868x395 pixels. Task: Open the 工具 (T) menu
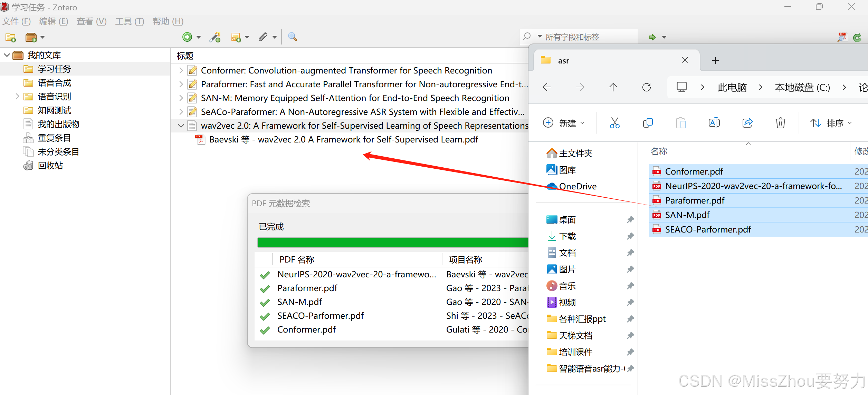[130, 21]
